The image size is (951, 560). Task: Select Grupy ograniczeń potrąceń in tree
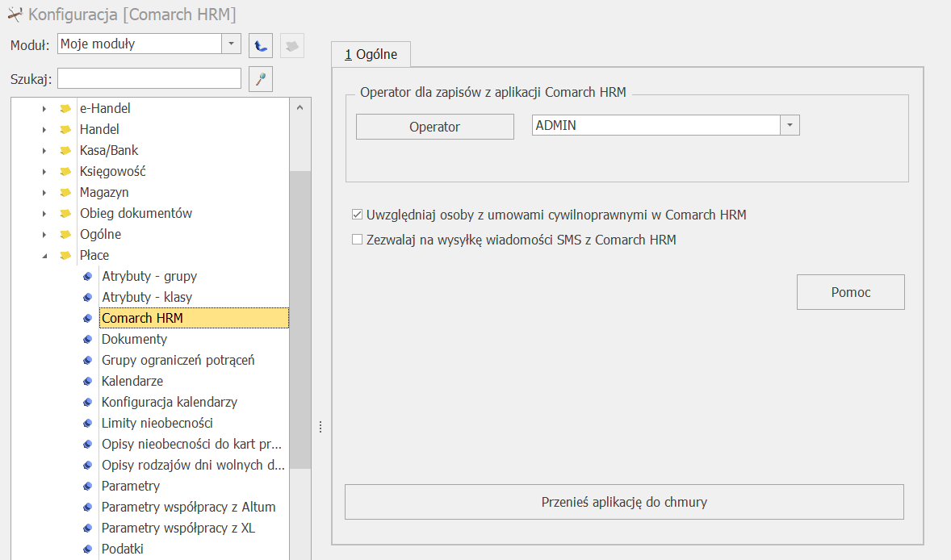pos(178,360)
